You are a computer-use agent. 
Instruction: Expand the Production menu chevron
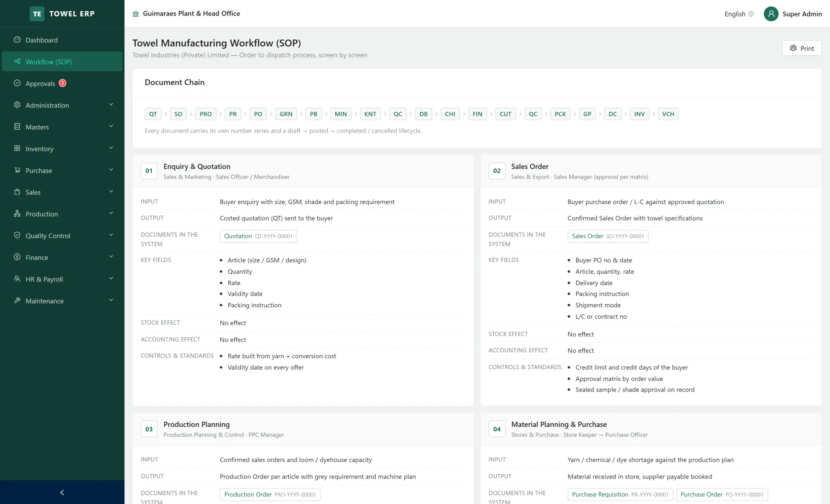point(111,213)
